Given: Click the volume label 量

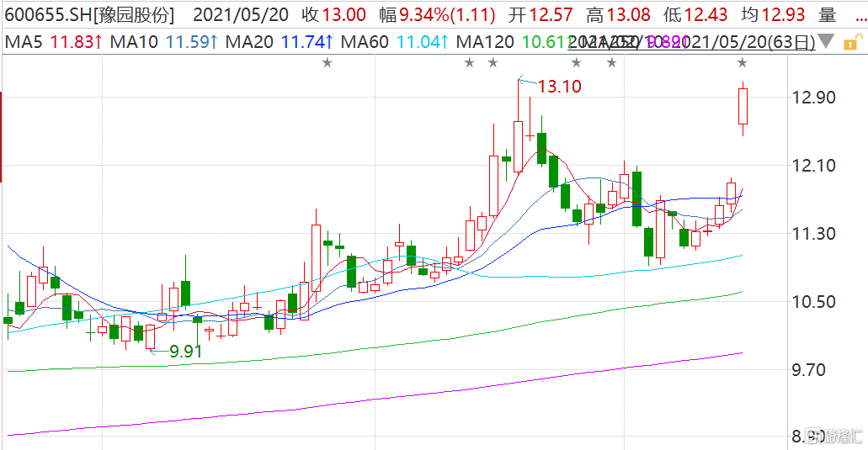Looking at the screenshot, I should click(x=827, y=15).
